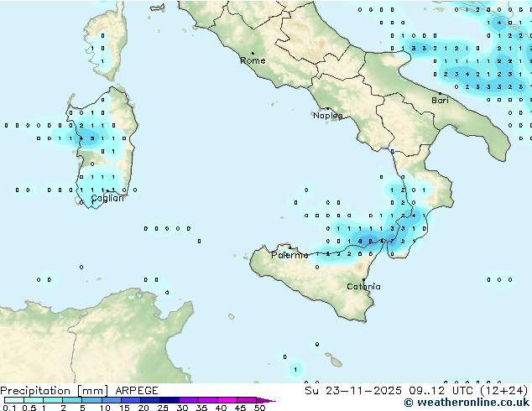Image resolution: width=532 pixels, height=411 pixels.
Task: Pick the dark blue 20-25 mm legend color
Action: tap(153, 400)
